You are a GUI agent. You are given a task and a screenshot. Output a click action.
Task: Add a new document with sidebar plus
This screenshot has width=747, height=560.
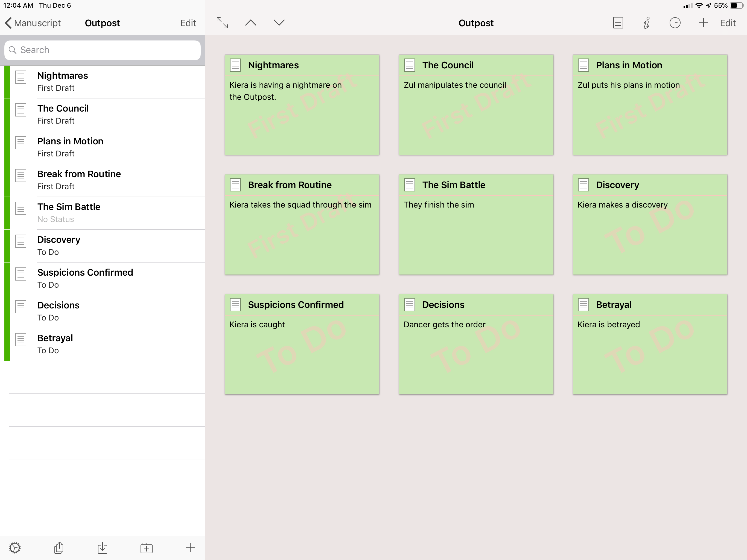pos(190,547)
